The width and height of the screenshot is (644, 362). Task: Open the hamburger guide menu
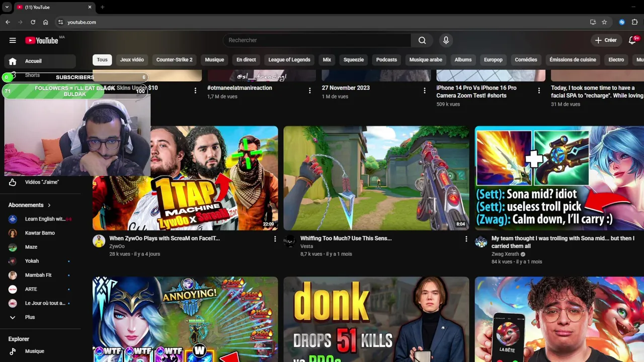[13, 40]
